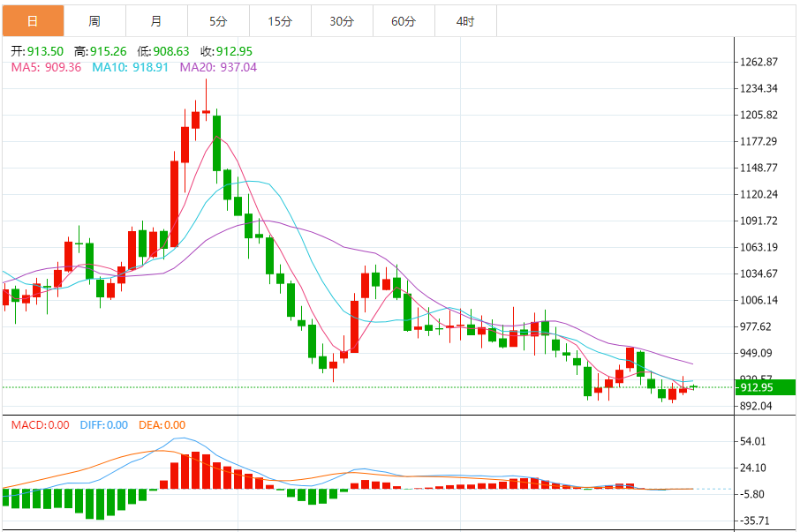Image resolution: width=800 pixels, height=532 pixels.
Task: Select the 日 daily chart tab
Action: [34, 21]
